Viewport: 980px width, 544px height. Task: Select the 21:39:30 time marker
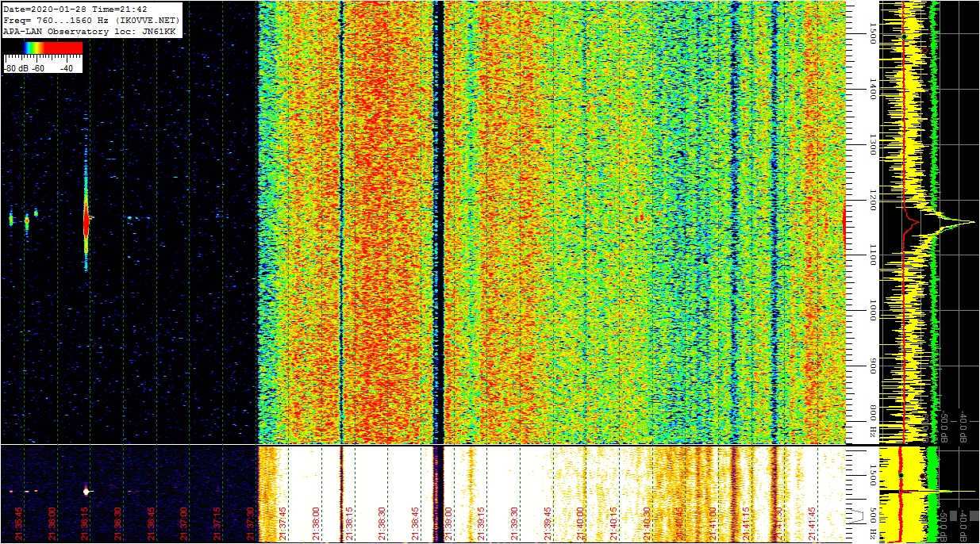pyautogui.click(x=515, y=523)
